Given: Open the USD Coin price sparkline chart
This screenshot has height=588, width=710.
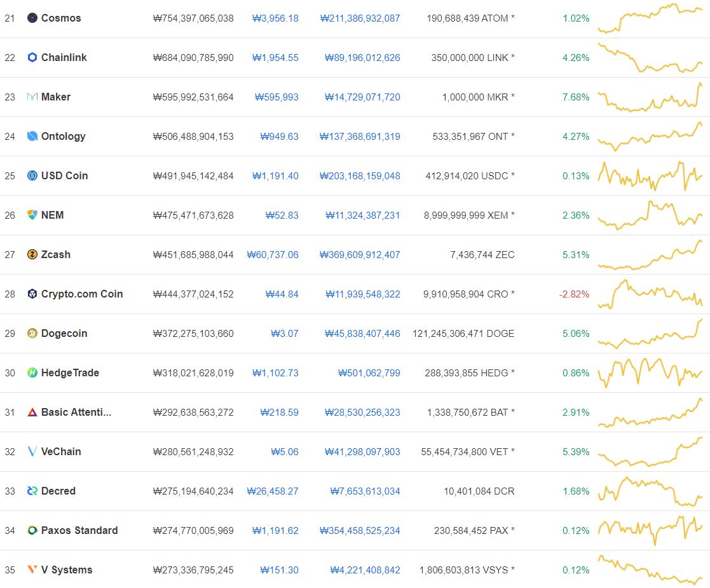Looking at the screenshot, I should pyautogui.click(x=650, y=176).
